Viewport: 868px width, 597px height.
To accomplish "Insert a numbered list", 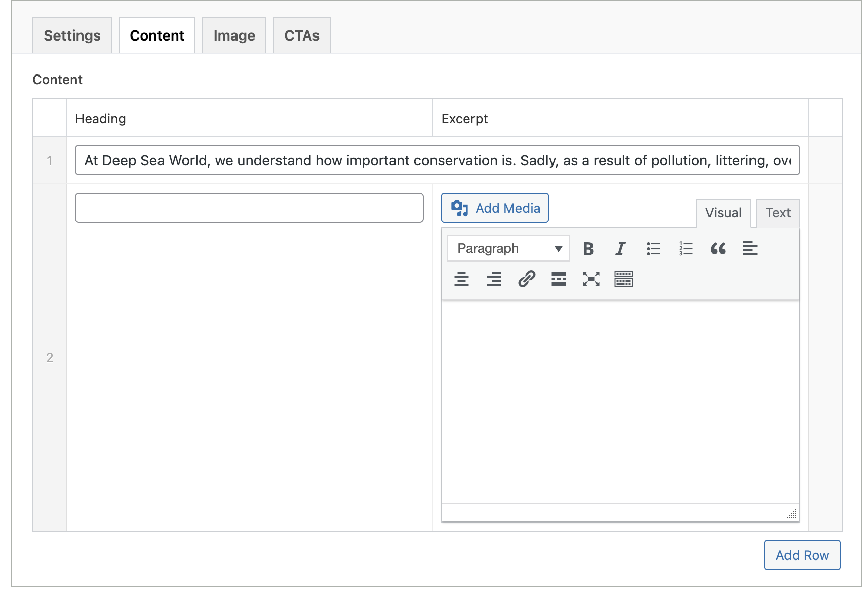I will (686, 249).
